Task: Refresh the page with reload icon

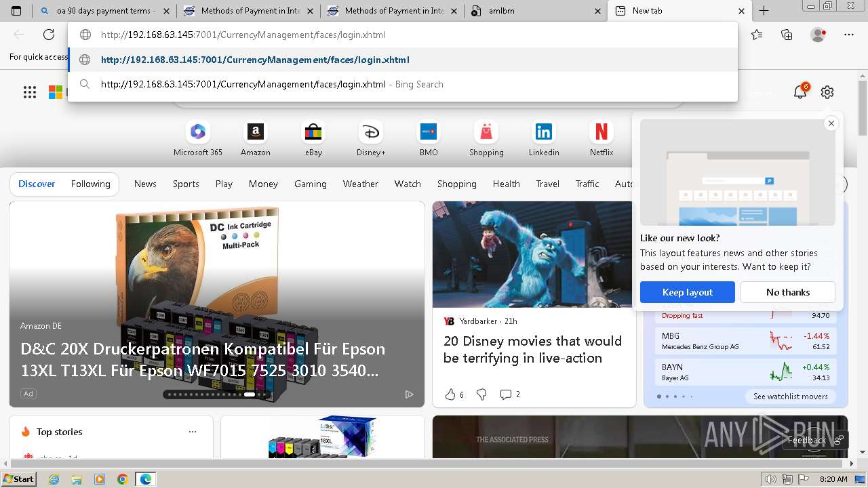Action: pyautogui.click(x=49, y=35)
